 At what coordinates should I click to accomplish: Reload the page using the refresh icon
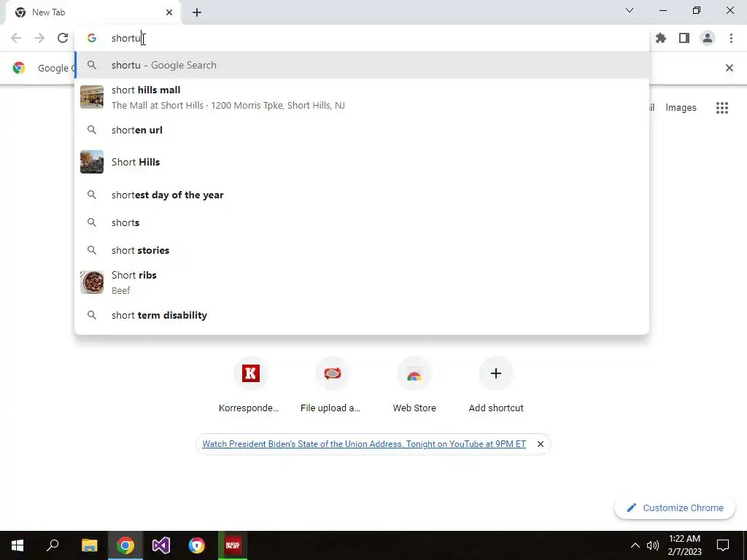tap(63, 38)
